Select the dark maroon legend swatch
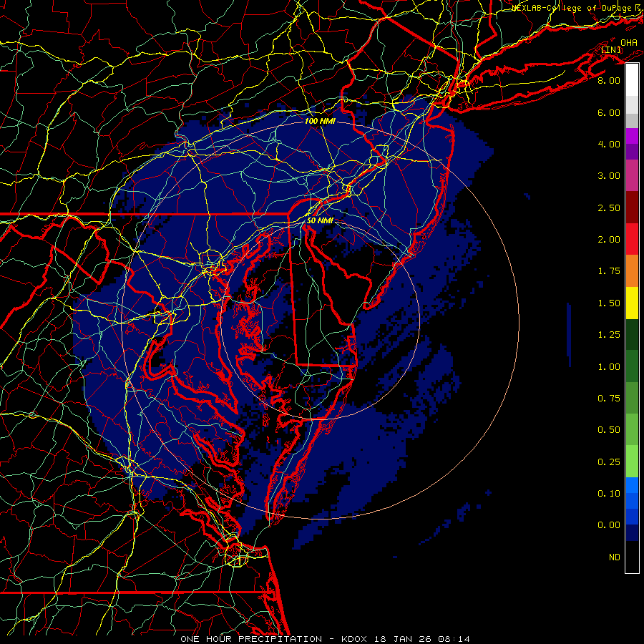The height and width of the screenshot is (644, 644). click(x=632, y=208)
